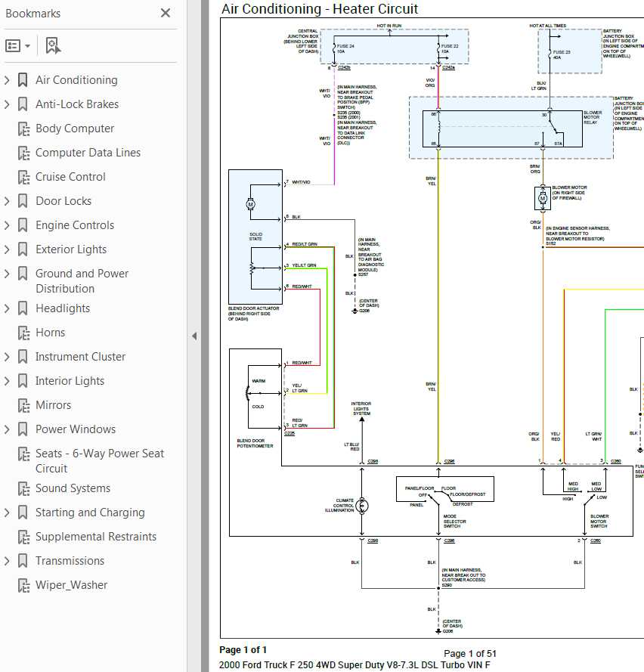Click the Engine Controls bookmark icon
Viewport: 644px width, 672px height.
tap(23, 225)
